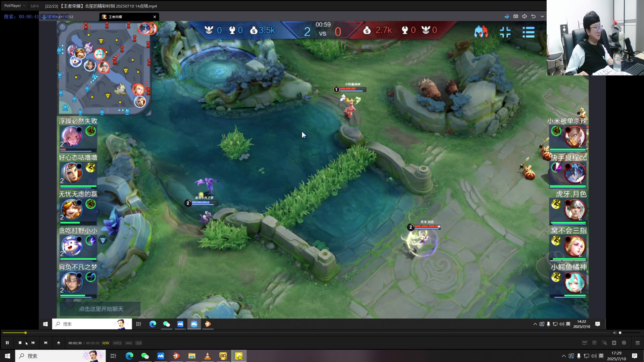Click red team gold 2.7k

pos(377,30)
